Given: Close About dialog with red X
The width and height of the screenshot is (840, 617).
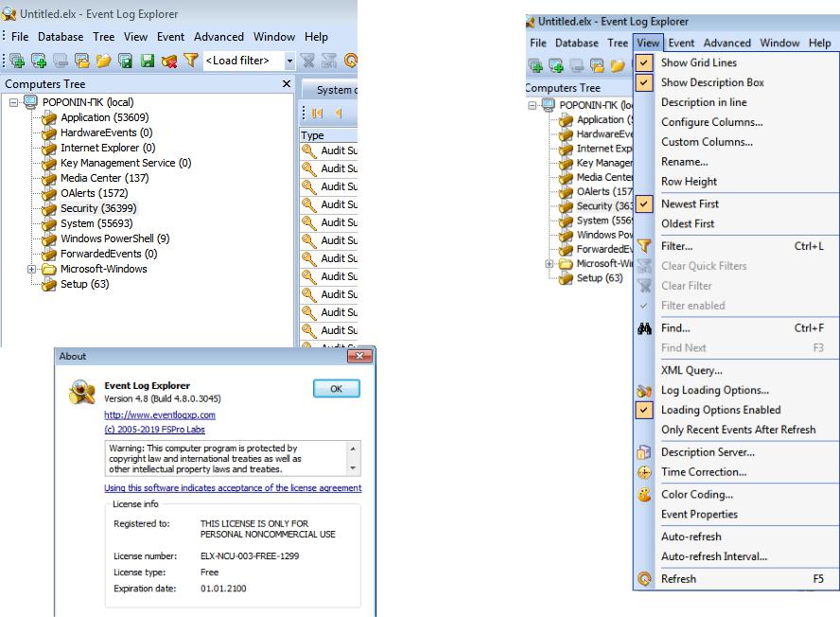Looking at the screenshot, I should pyautogui.click(x=359, y=356).
